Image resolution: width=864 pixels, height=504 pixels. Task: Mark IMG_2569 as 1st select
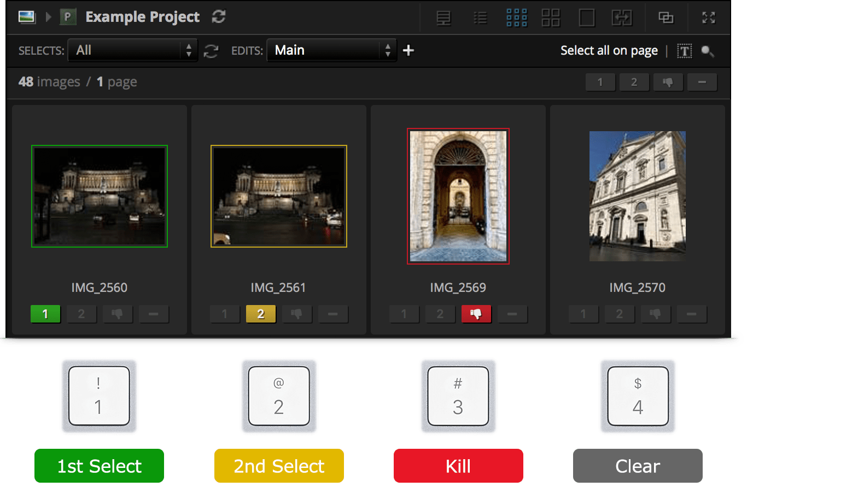click(404, 314)
